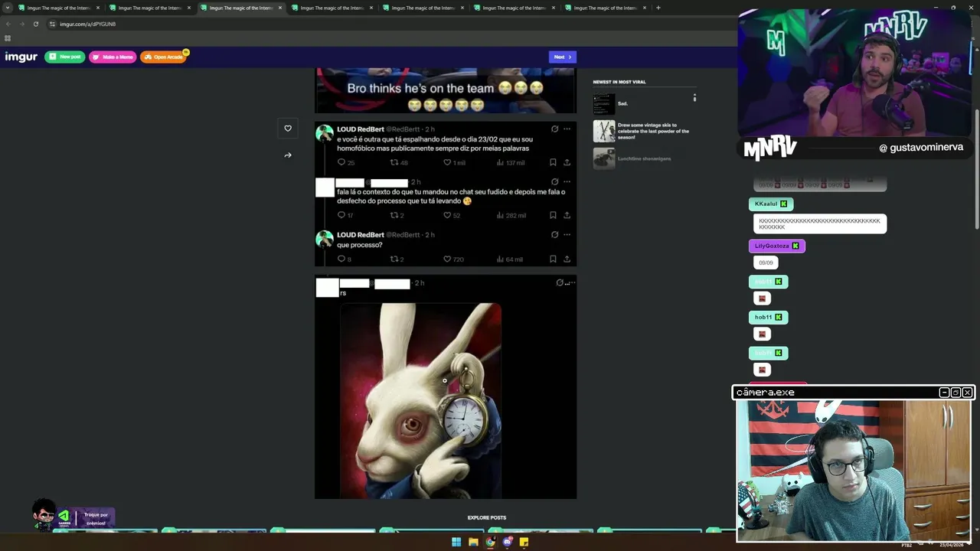Viewport: 980px width, 551px height.
Task: Click the reply bubble on 'que processo?' tweet
Action: (x=341, y=259)
